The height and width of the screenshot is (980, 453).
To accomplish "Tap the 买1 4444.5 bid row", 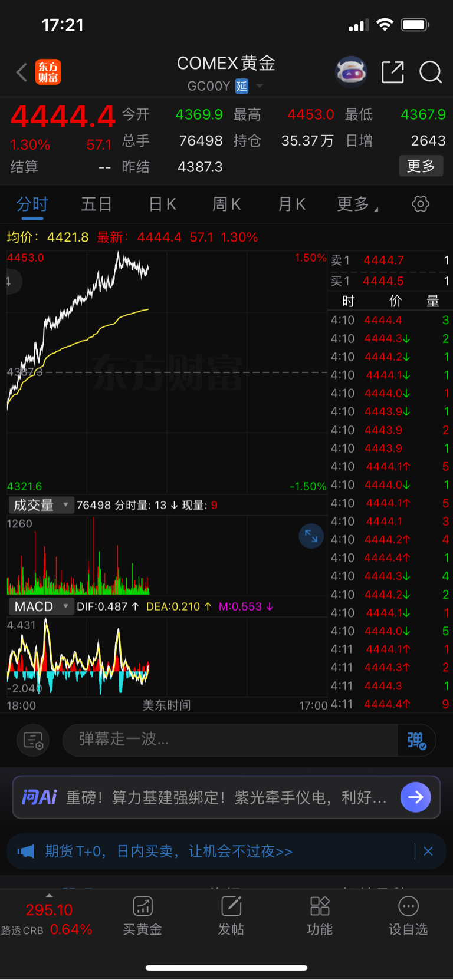I will [x=390, y=281].
